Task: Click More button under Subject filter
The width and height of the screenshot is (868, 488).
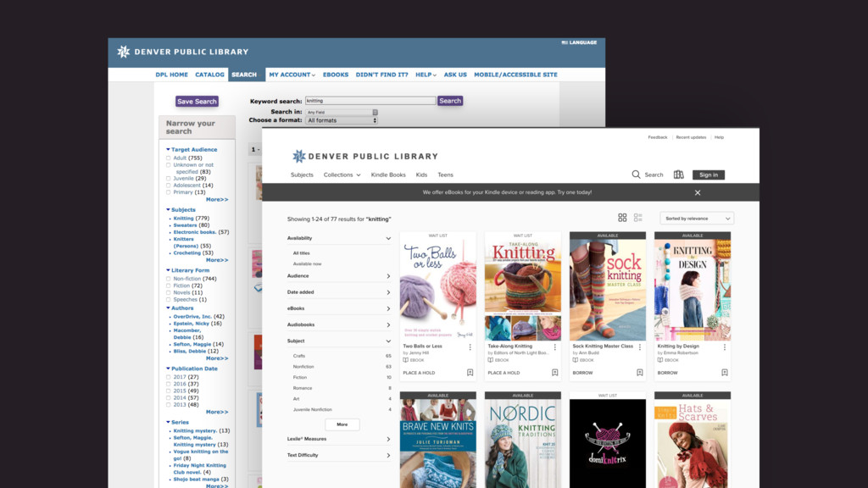Action: (342, 424)
